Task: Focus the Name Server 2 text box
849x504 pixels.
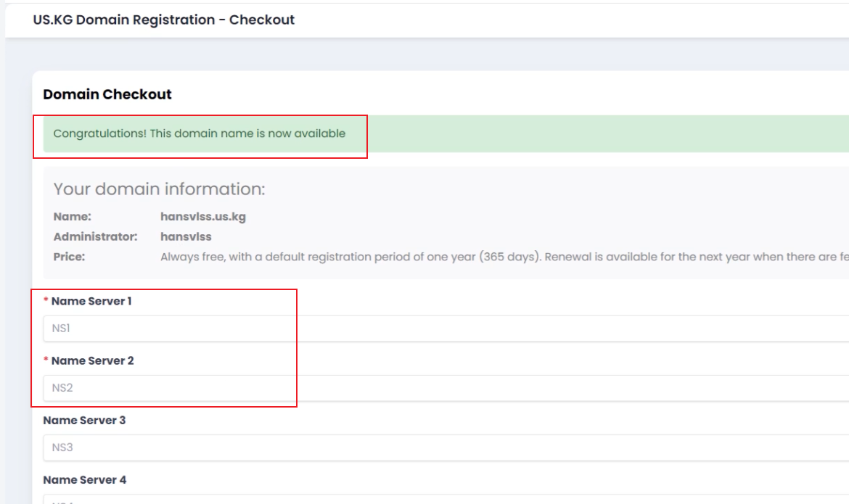Action: [435, 388]
